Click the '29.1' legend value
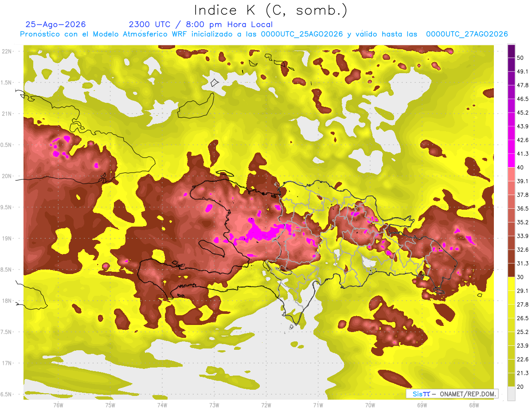 click(523, 290)
